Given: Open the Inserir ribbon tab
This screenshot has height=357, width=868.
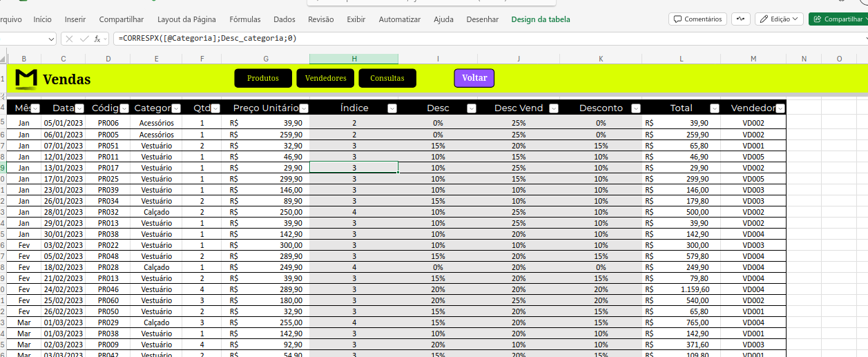Looking at the screenshot, I should [75, 19].
